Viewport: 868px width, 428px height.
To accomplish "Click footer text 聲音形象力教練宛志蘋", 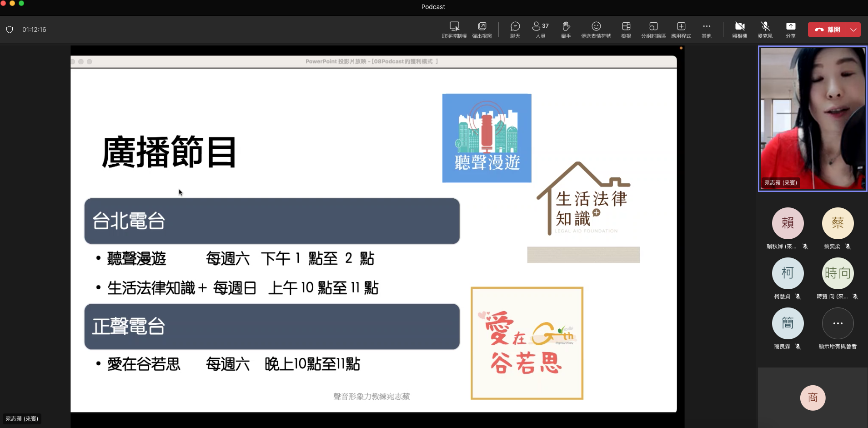I will click(x=371, y=397).
